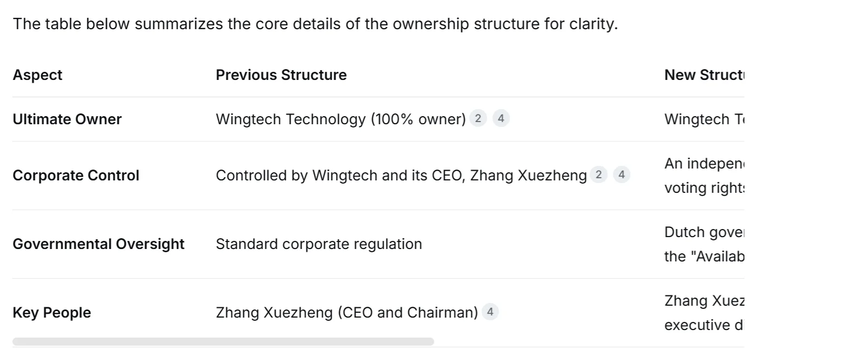Viewport: 868px width, 350px height.
Task: Select the Previous Structure column header
Action: tap(281, 75)
